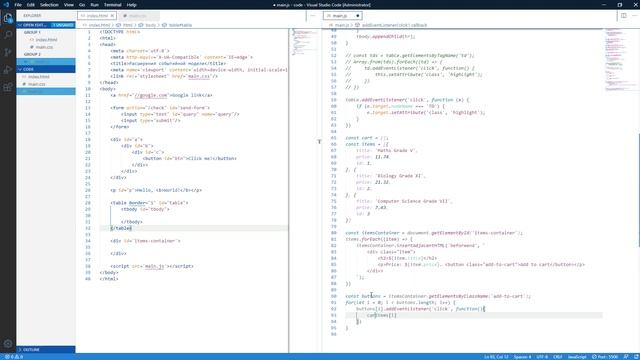640x360 pixels.
Task: Open notifications bell in status bar
Action: (636, 357)
